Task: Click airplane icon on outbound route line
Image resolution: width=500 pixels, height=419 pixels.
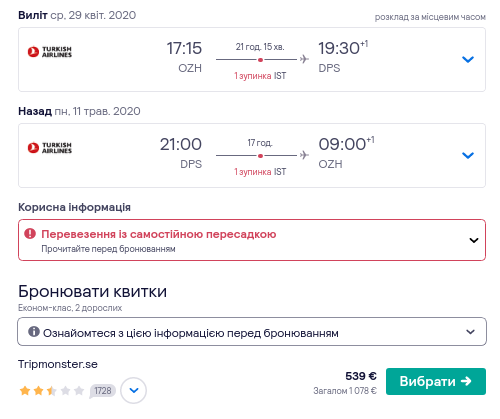Action: pyautogui.click(x=304, y=59)
